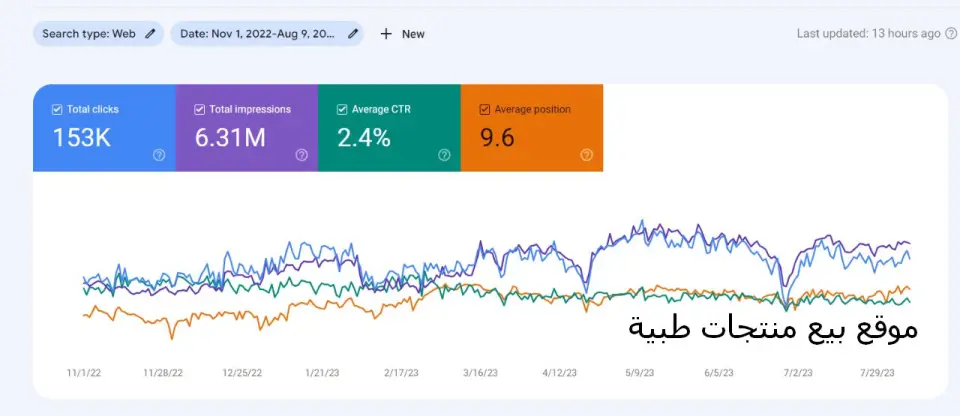This screenshot has height=416, width=960.
Task: Open the Total clicks help question icon
Action: click(x=159, y=155)
